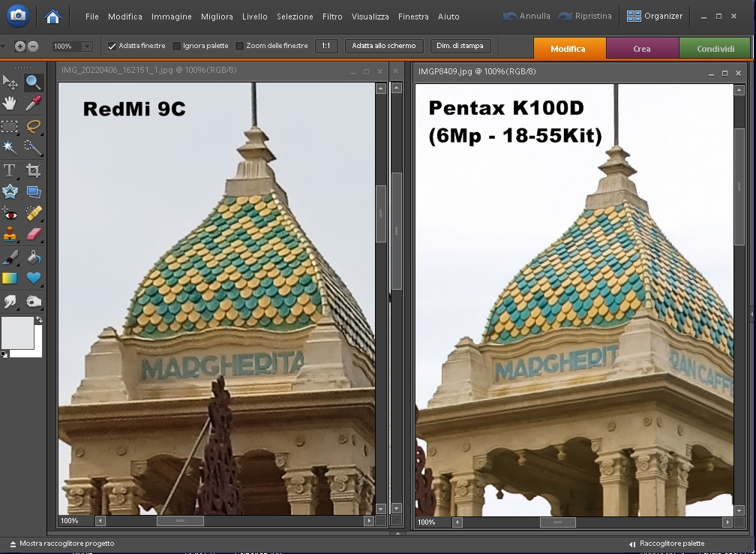
Task: Select the Custom Shape heart tool
Action: [33, 278]
